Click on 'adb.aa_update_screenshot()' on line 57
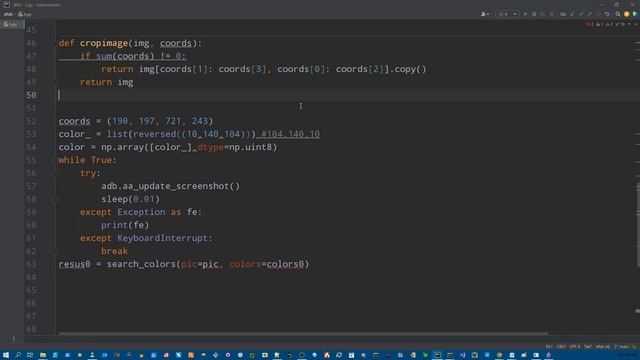Viewport: 640px width, 360px height. click(171, 186)
